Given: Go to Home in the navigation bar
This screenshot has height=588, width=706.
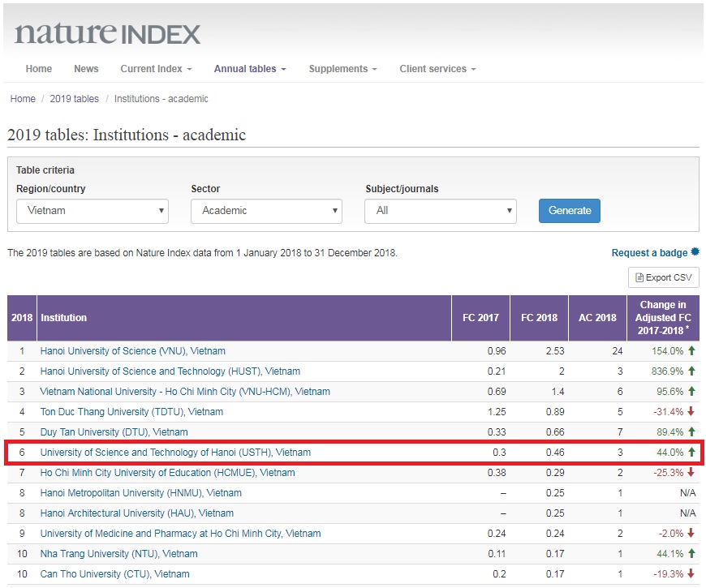Looking at the screenshot, I should point(39,69).
